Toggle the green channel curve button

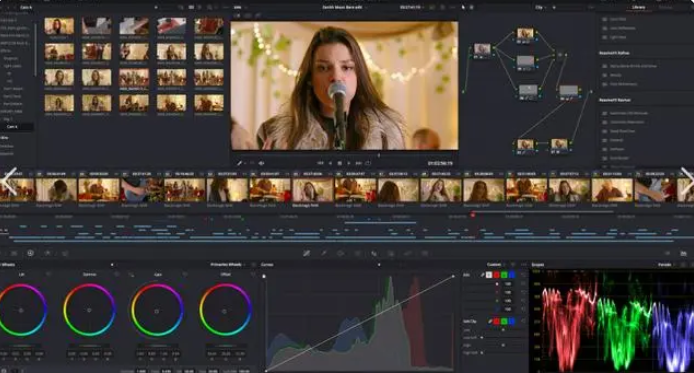[x=504, y=275]
